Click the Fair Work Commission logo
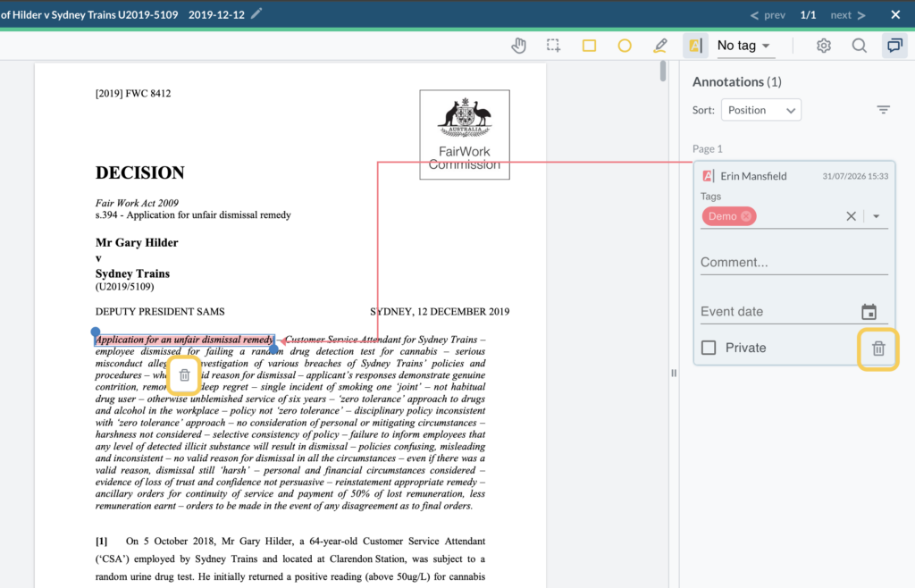Screen dimensions: 915x588 click(465, 134)
